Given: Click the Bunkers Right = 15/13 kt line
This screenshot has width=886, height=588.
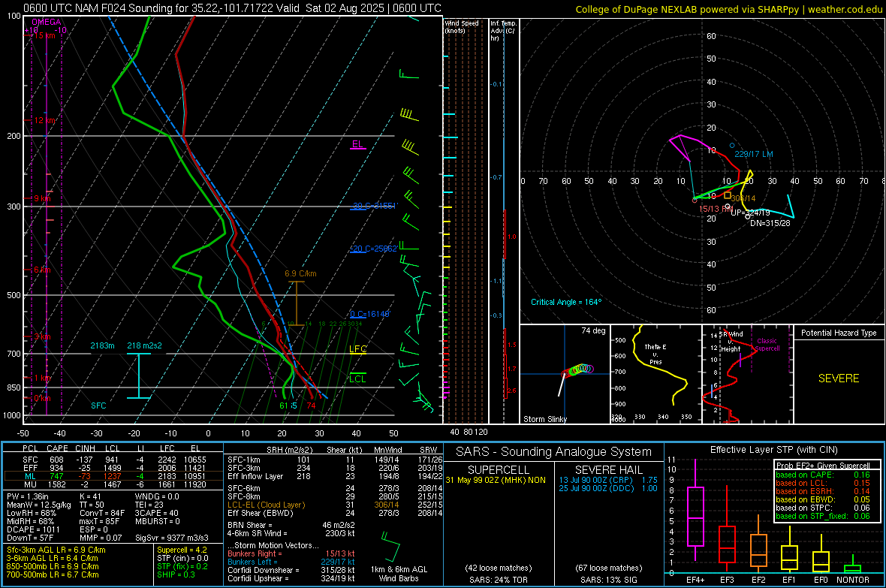Looking at the screenshot, I should pos(291,553).
